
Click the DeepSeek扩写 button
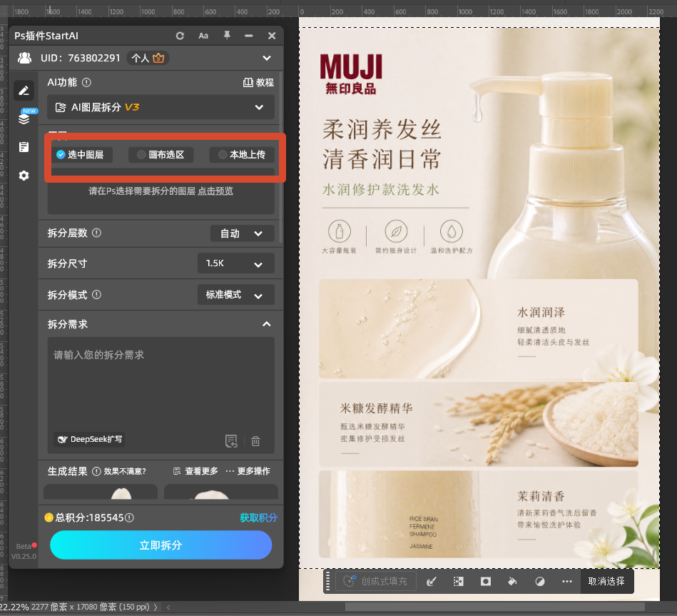coord(90,439)
